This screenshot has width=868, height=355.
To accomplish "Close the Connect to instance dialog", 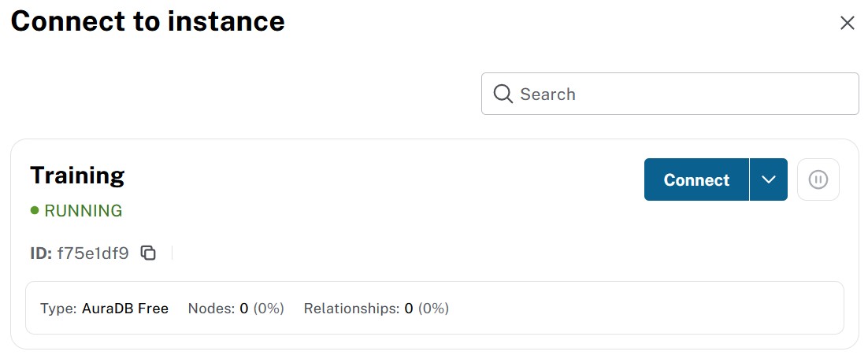I will coord(848,23).
